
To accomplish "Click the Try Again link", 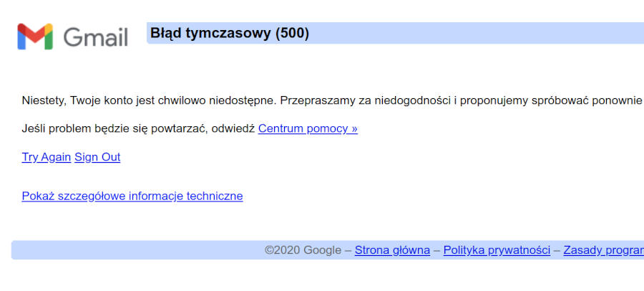I will coord(47,157).
